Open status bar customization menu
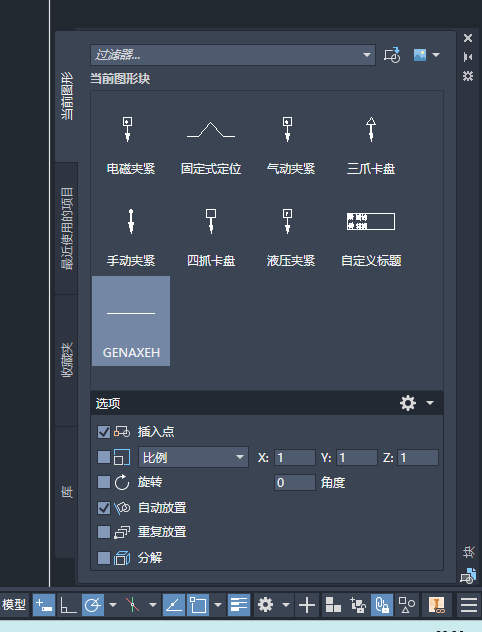The image size is (482, 632). [469, 605]
